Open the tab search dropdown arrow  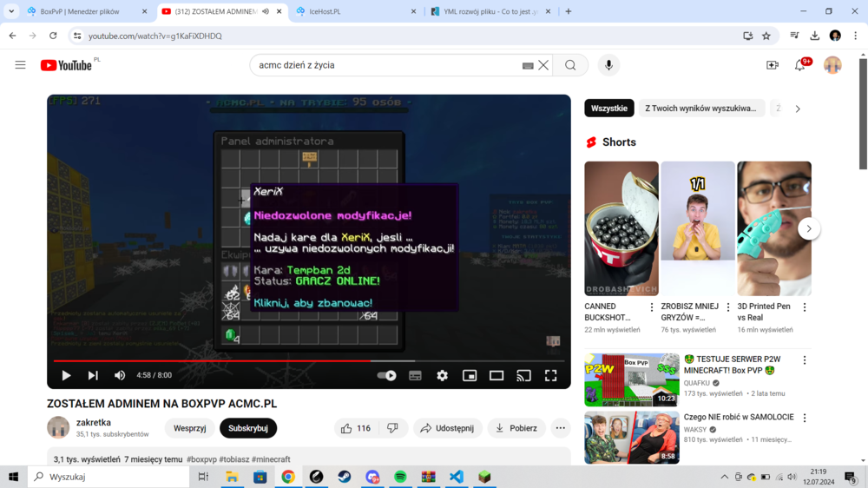11,11
